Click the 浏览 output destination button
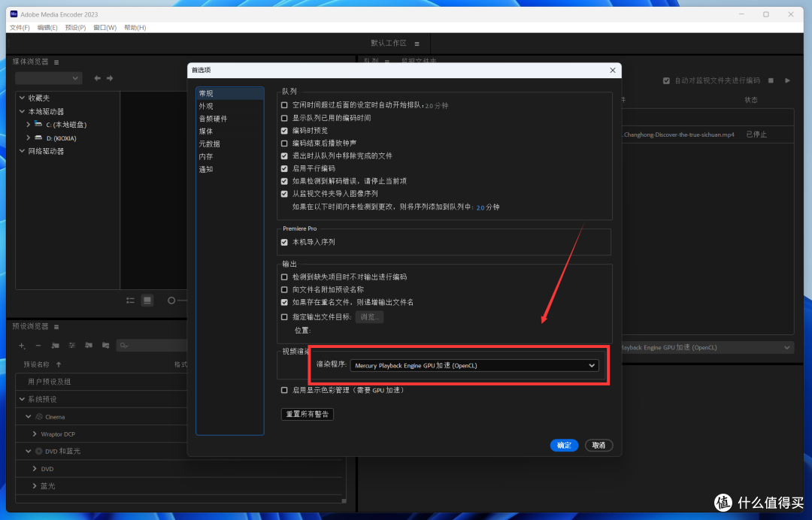The width and height of the screenshot is (812, 520). click(x=369, y=316)
